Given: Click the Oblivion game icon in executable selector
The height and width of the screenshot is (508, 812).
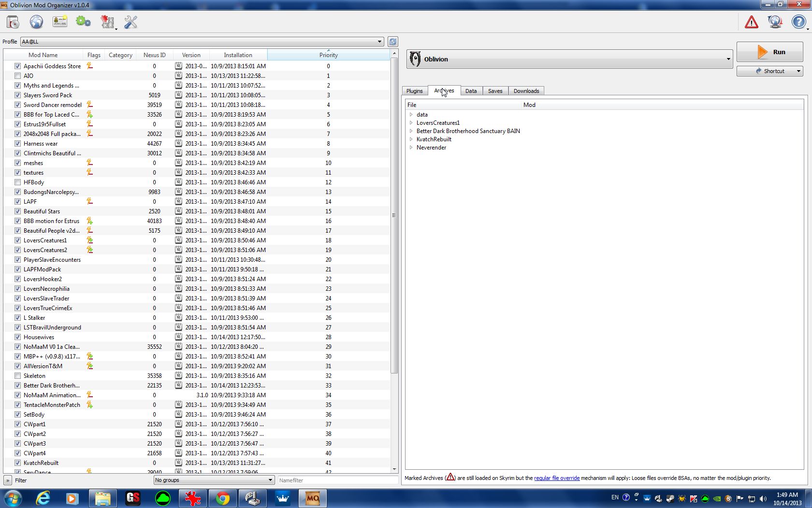Looking at the screenshot, I should tap(415, 59).
